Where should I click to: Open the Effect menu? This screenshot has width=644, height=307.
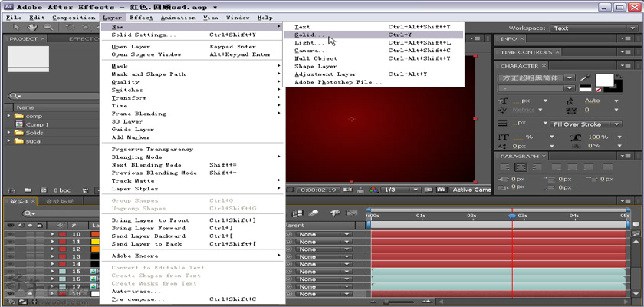coord(141,18)
